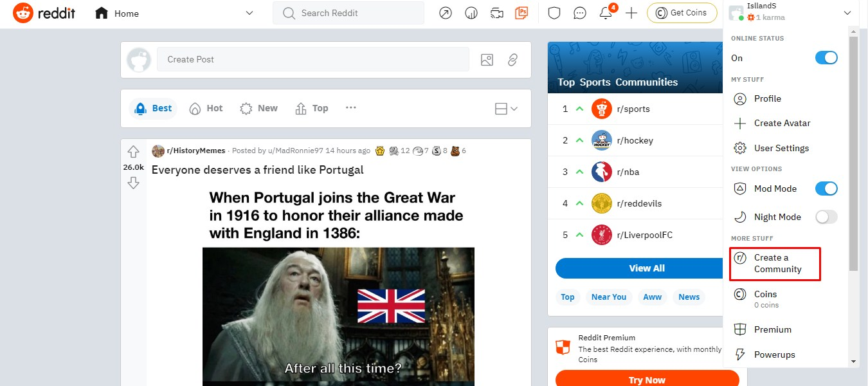Image resolution: width=868 pixels, height=386 pixels.
Task: Collapse the user account dropdown chevron
Action: pyautogui.click(x=847, y=13)
